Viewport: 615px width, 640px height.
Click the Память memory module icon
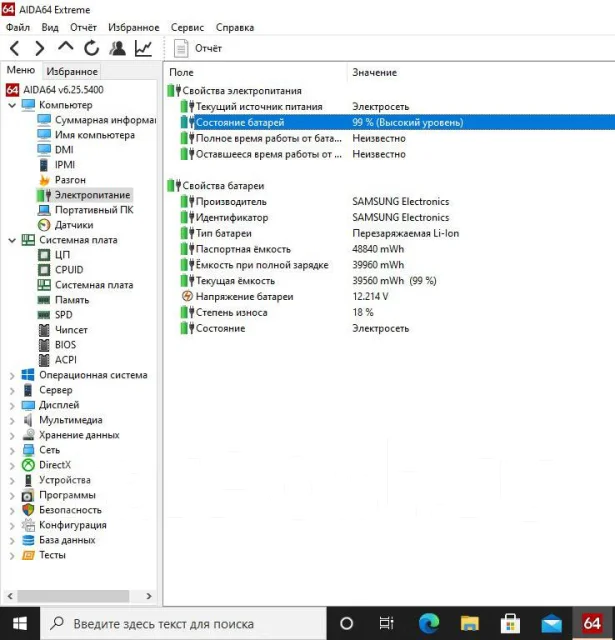pyautogui.click(x=44, y=300)
